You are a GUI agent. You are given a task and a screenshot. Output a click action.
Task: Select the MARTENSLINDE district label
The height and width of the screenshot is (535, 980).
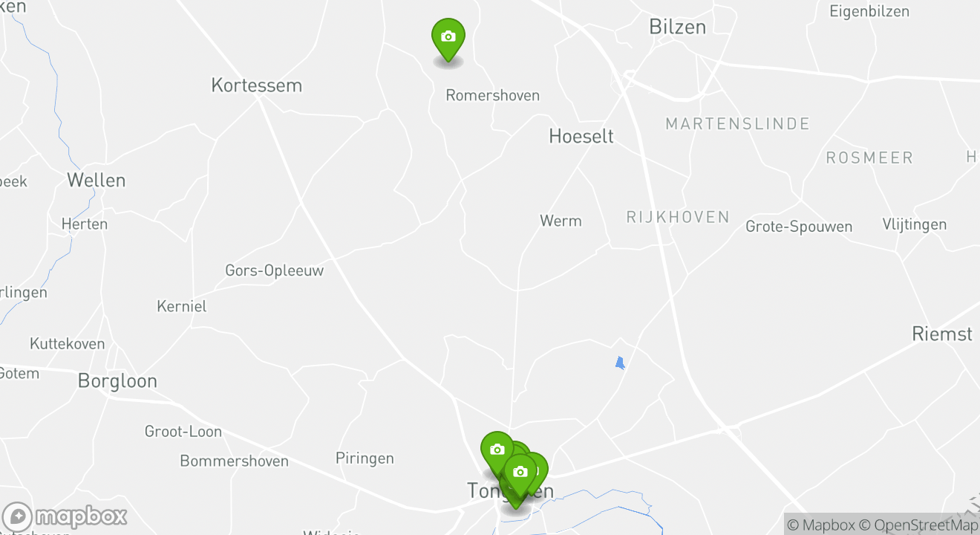737,123
